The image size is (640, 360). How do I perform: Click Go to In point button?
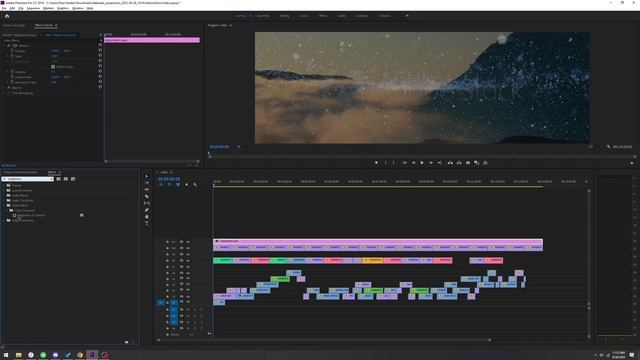click(x=404, y=163)
